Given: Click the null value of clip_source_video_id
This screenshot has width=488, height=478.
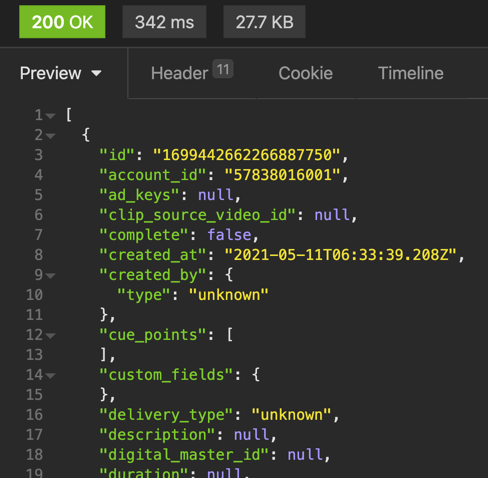Looking at the screenshot, I should point(332,215).
